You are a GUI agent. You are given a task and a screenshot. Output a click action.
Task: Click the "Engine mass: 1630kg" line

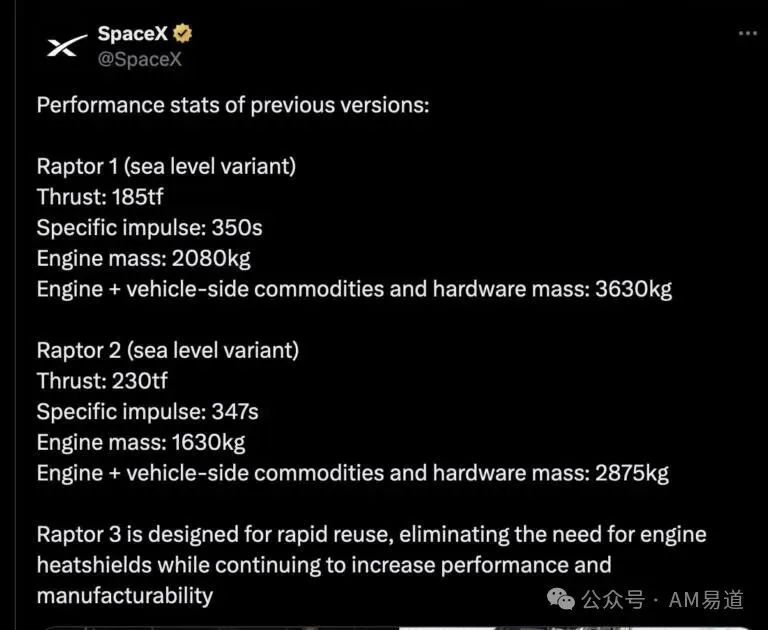click(141, 442)
